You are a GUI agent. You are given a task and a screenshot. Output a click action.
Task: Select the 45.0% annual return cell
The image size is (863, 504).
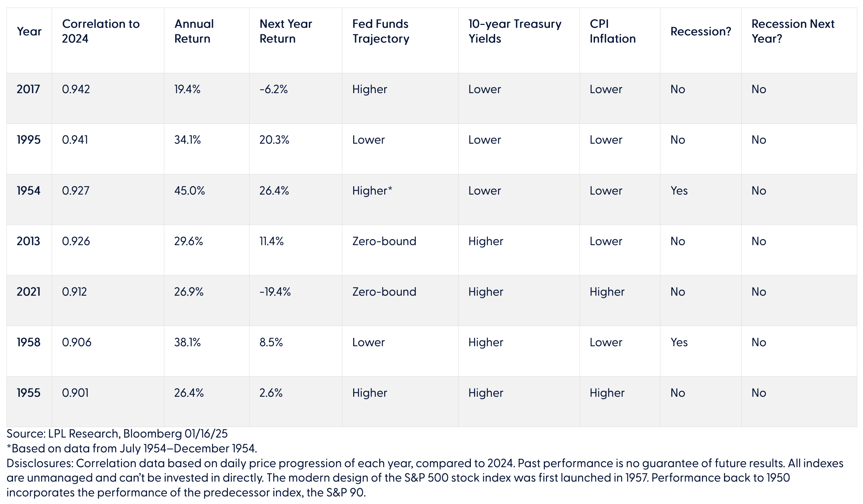tap(190, 191)
